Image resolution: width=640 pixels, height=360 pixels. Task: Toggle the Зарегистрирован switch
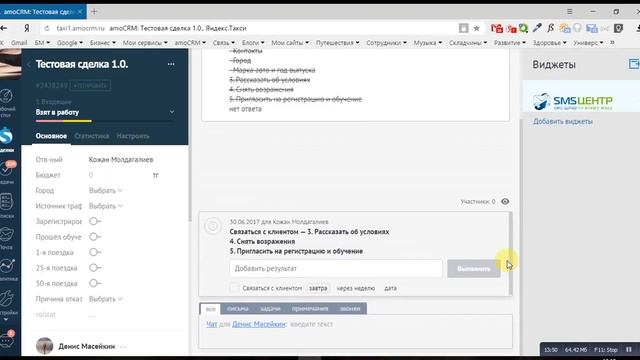[x=95, y=221]
